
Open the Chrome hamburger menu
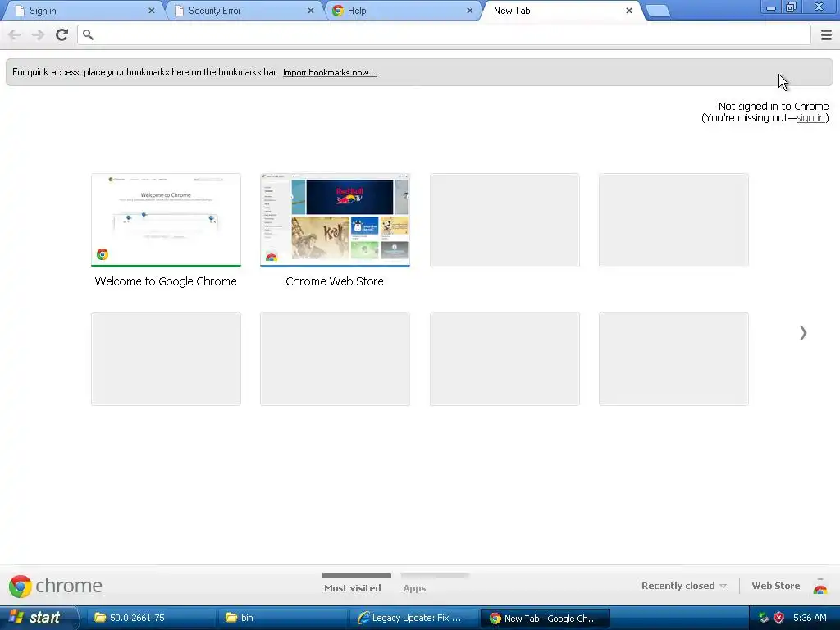pos(826,34)
